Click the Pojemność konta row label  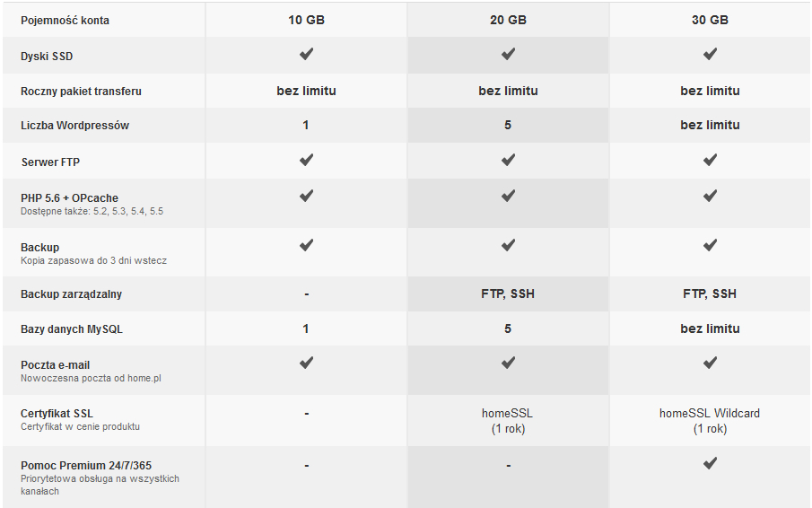[x=65, y=21]
